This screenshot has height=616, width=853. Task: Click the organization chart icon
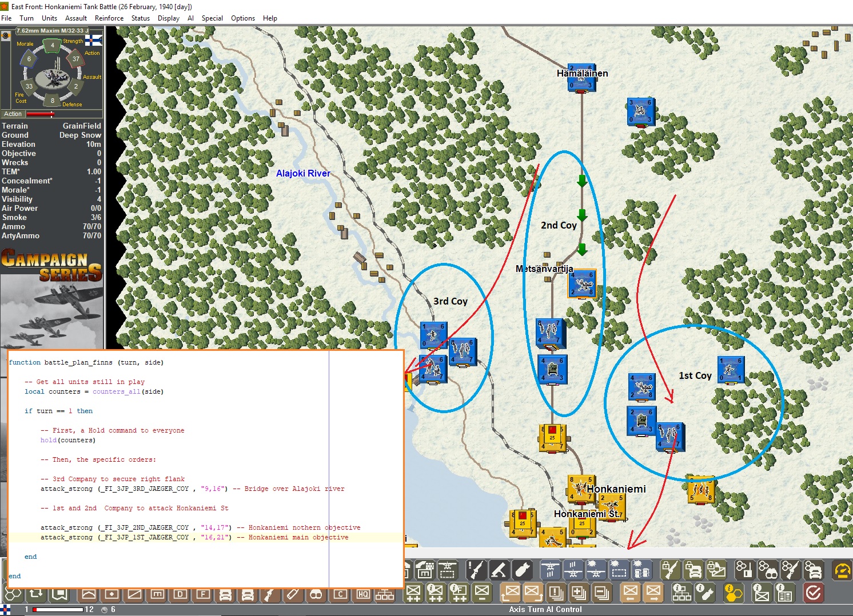tap(384, 594)
